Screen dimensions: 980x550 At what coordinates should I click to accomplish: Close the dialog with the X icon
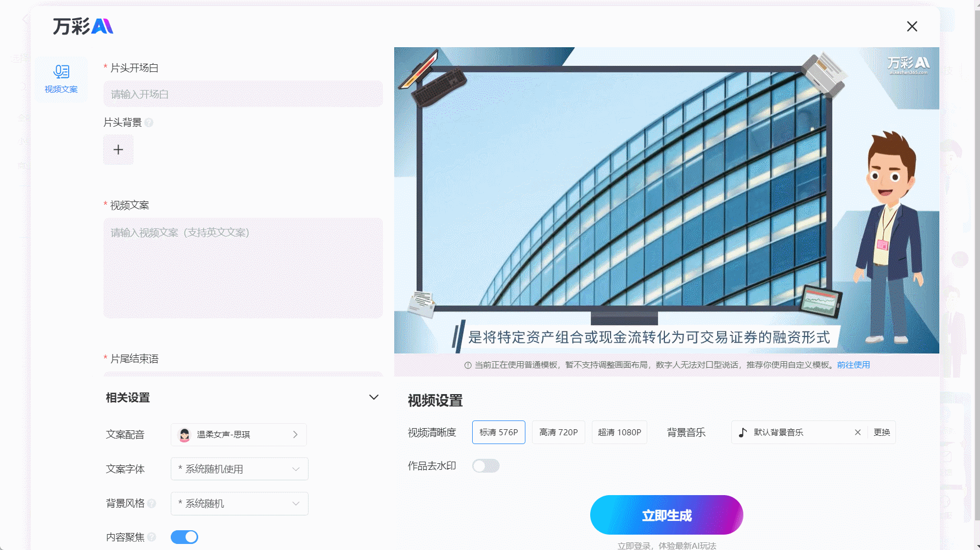912,26
